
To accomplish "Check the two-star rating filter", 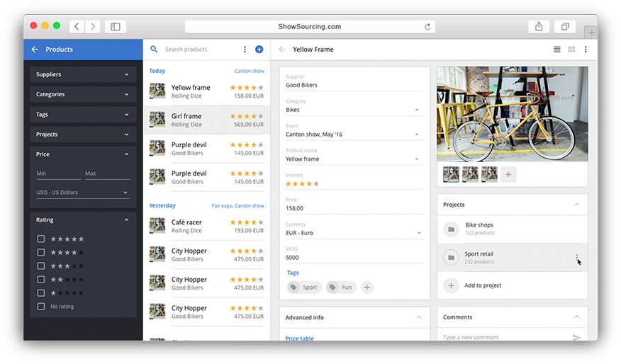I will pos(41,279).
